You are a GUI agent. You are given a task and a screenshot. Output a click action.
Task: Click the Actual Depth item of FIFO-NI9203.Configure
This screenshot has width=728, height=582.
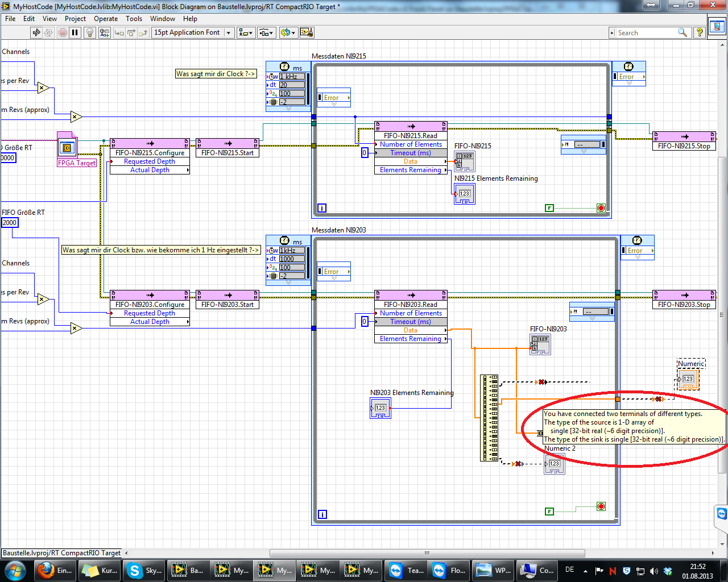(x=150, y=322)
